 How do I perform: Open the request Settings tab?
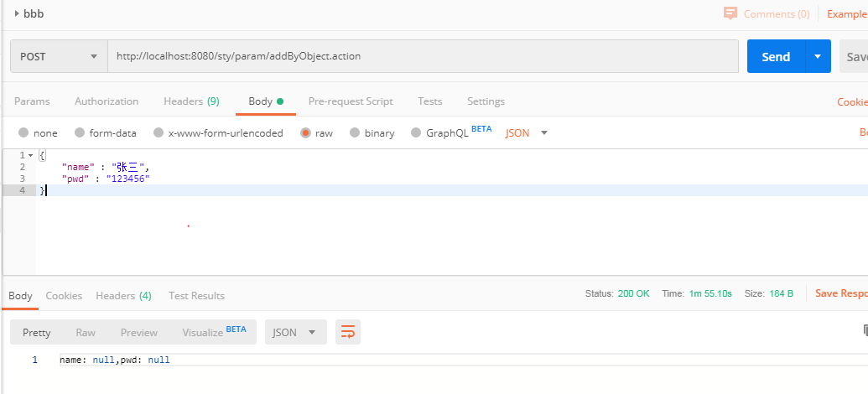point(486,101)
